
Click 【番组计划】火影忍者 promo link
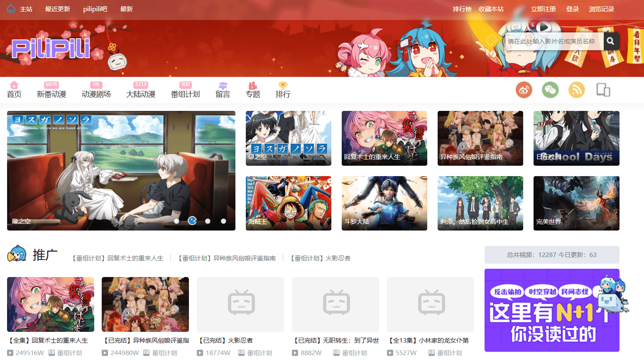pyautogui.click(x=320, y=258)
